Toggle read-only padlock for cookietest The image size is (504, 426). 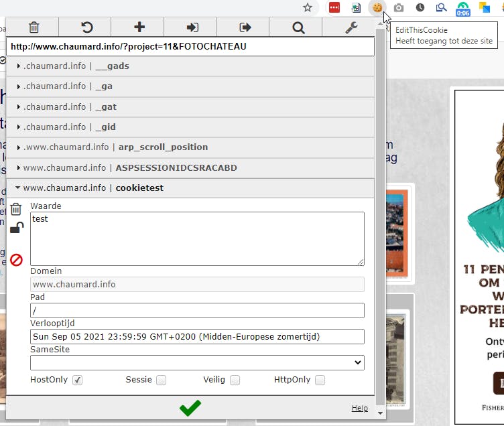click(x=16, y=228)
